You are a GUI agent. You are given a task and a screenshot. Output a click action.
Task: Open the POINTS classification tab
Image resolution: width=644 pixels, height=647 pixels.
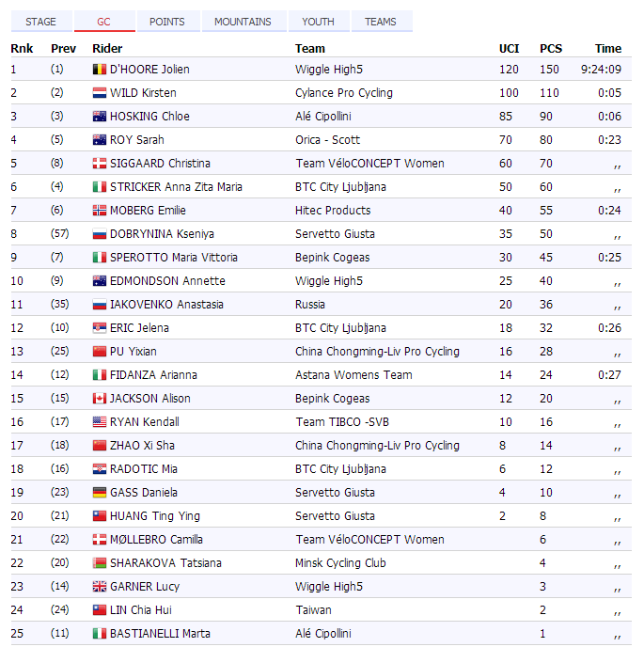167,22
